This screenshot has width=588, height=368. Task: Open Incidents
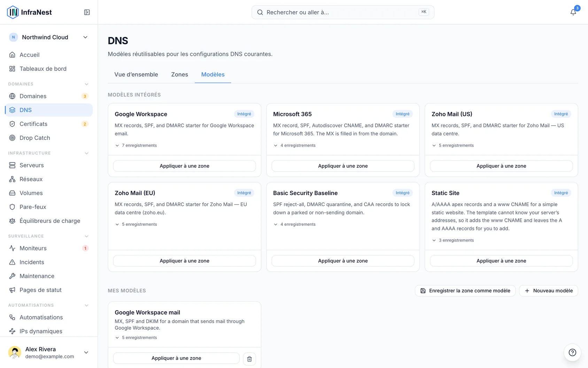pos(49,262)
